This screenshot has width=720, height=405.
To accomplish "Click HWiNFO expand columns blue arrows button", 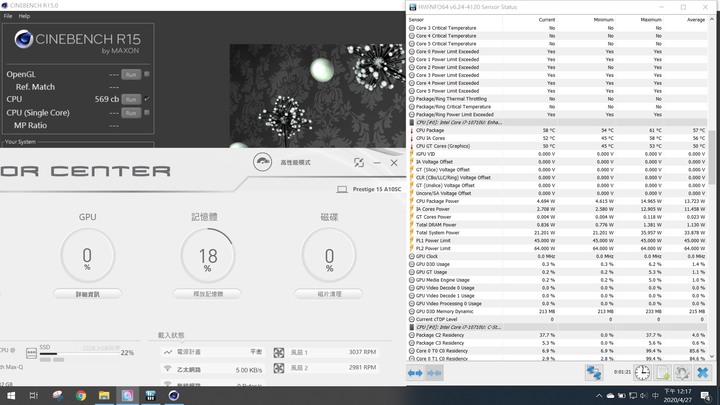I will tap(415, 373).
